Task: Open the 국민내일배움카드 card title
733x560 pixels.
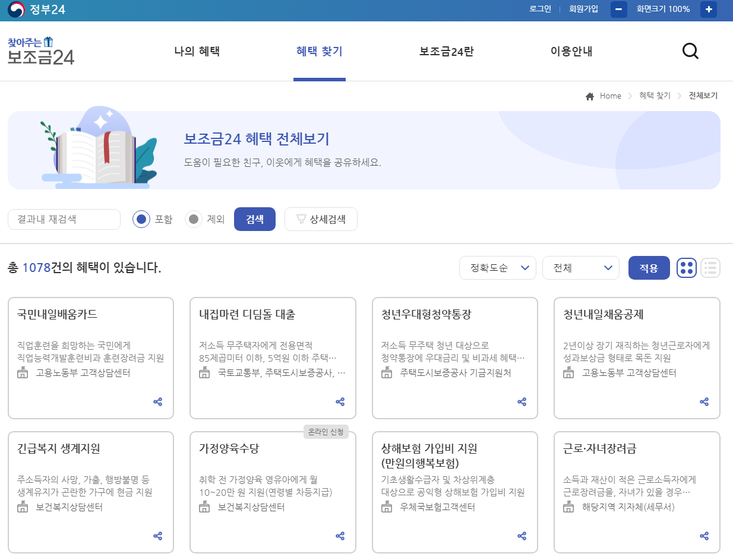Action: (x=57, y=315)
